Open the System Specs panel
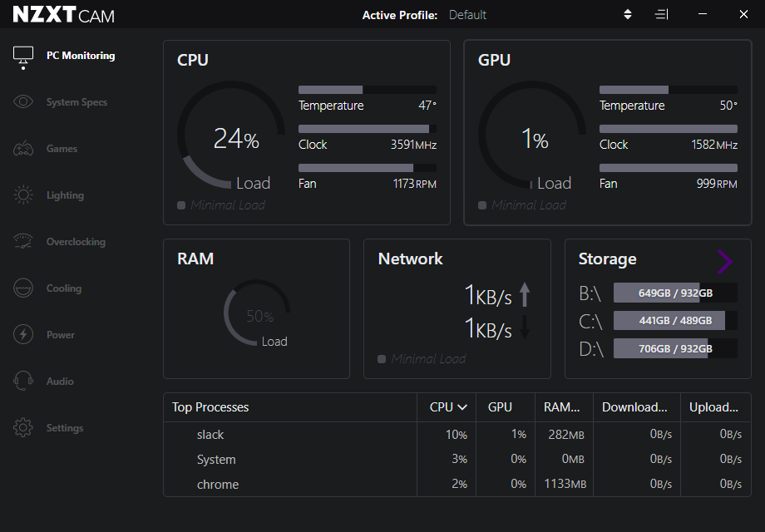This screenshot has height=532, width=765. 75,101
